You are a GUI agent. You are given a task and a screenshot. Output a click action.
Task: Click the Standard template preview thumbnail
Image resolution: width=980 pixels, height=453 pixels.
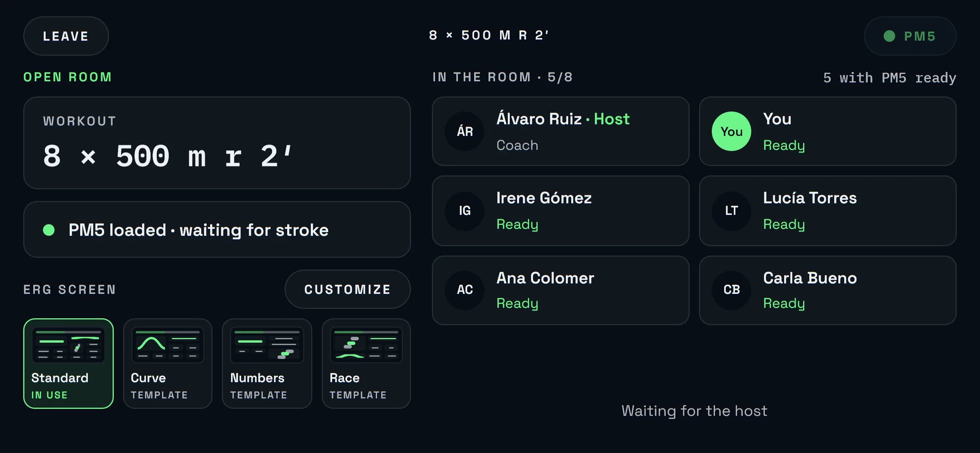click(69, 345)
